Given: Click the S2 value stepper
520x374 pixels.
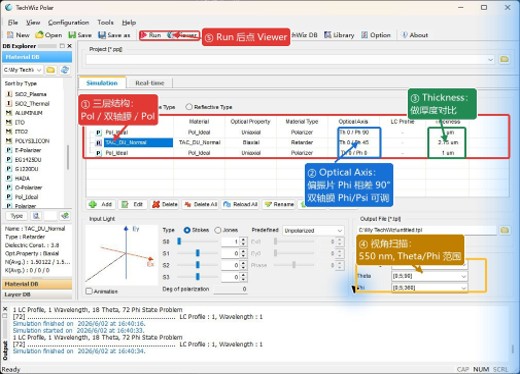Looking at the screenshot, I should click(x=243, y=265).
